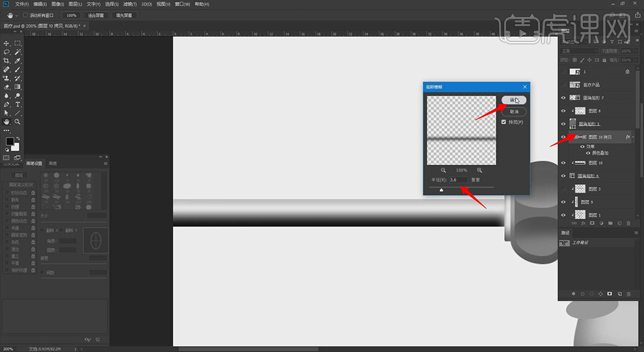Select the Pen tool
Image resolution: width=644 pixels, height=352 pixels.
[6, 104]
